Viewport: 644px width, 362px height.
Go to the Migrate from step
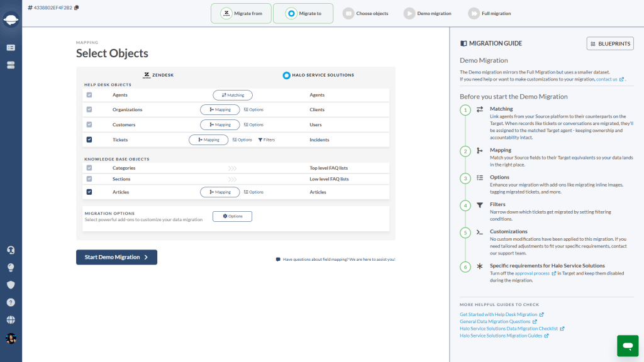241,14
